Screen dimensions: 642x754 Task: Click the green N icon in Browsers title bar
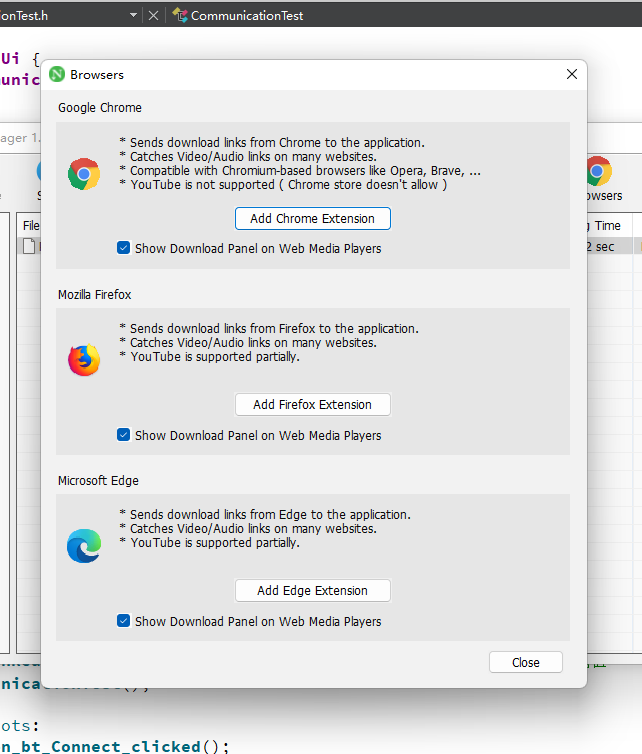tap(57, 74)
